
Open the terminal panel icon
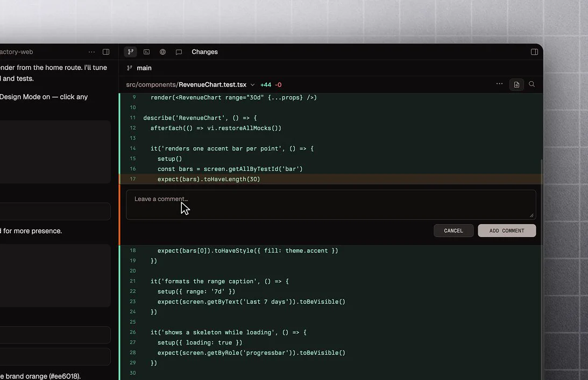tap(147, 52)
